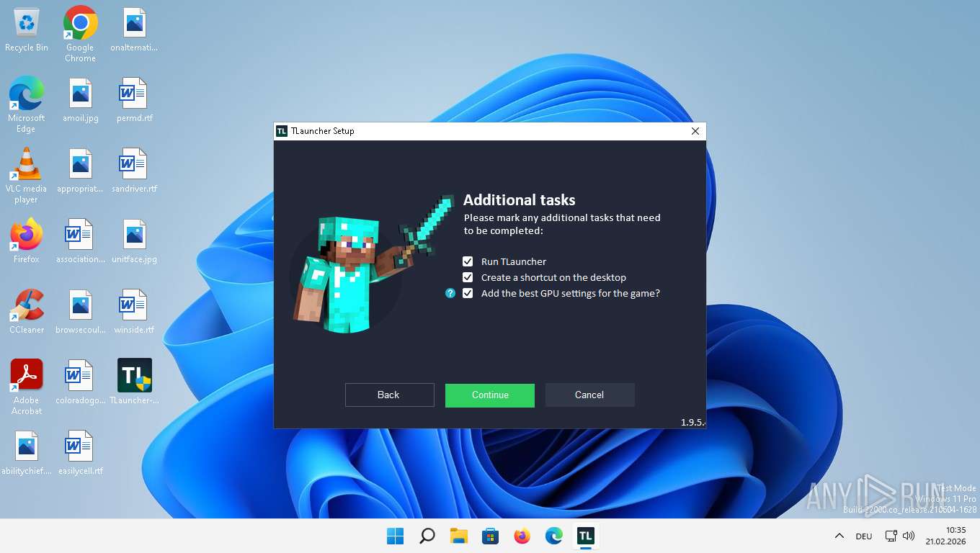The width and height of the screenshot is (980, 553).
Task: Open the Windows Start menu
Action: [x=395, y=536]
